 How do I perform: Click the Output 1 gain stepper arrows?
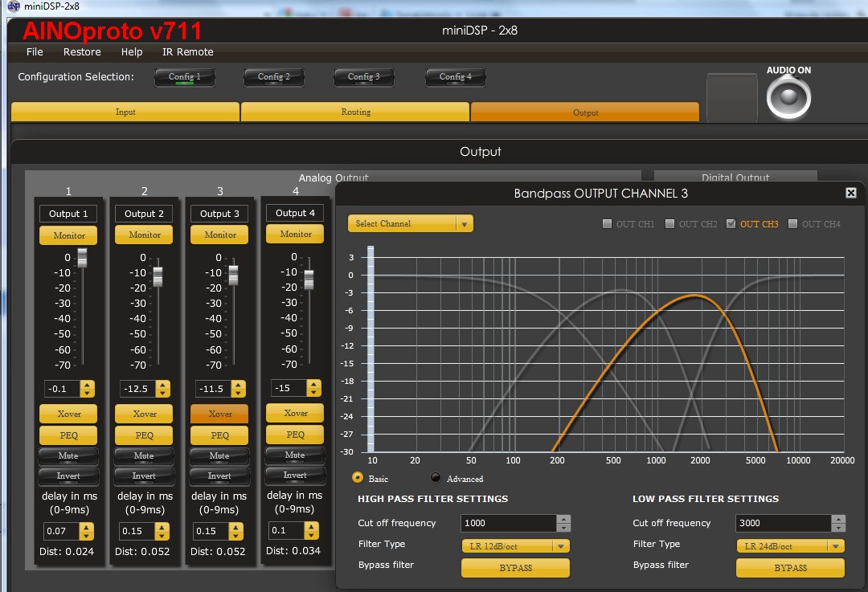[87, 389]
